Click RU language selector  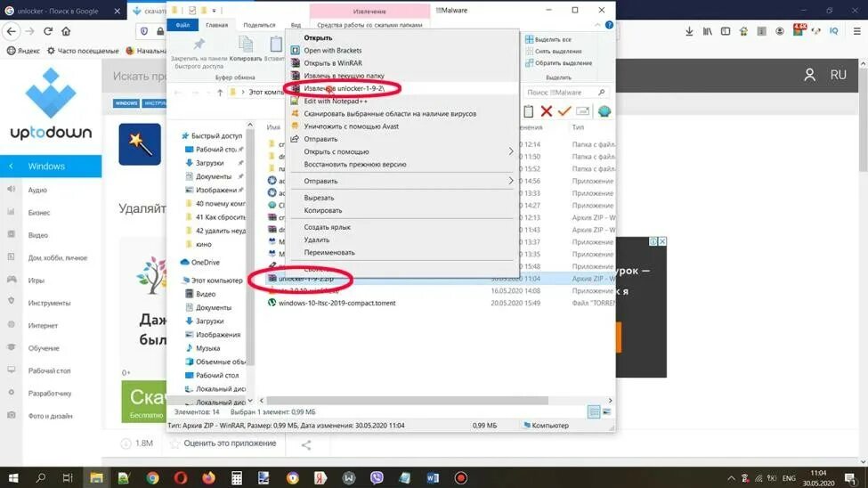(838, 75)
